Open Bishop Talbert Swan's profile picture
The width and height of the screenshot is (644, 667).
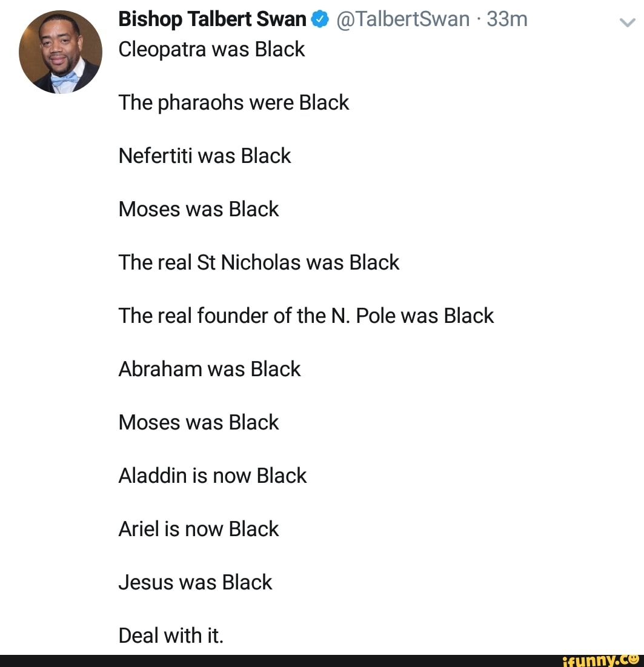point(61,51)
